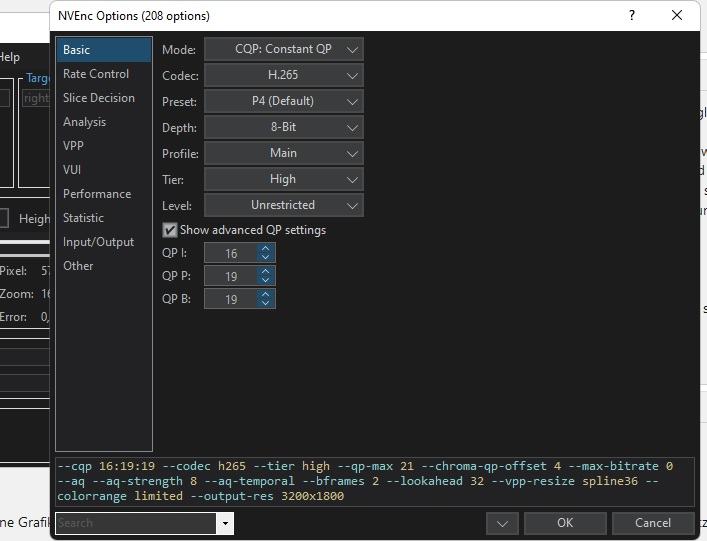Image resolution: width=707 pixels, height=541 pixels.
Task: Click the QP I value field
Action: (231, 253)
